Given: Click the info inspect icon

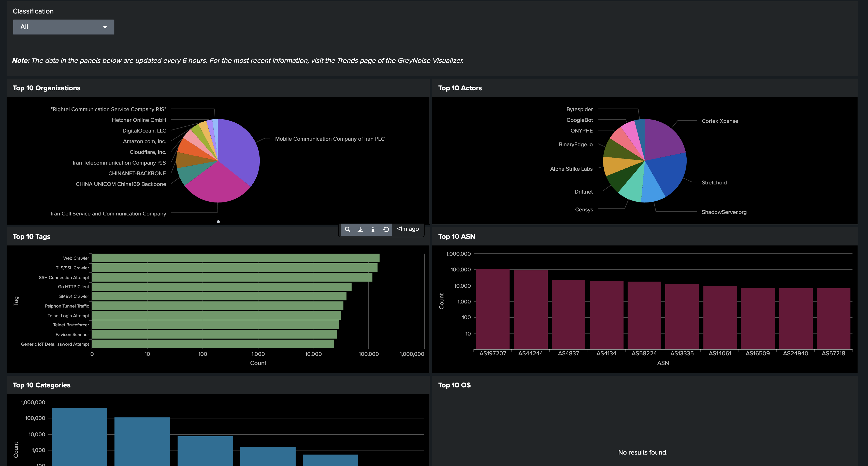Looking at the screenshot, I should click(373, 229).
